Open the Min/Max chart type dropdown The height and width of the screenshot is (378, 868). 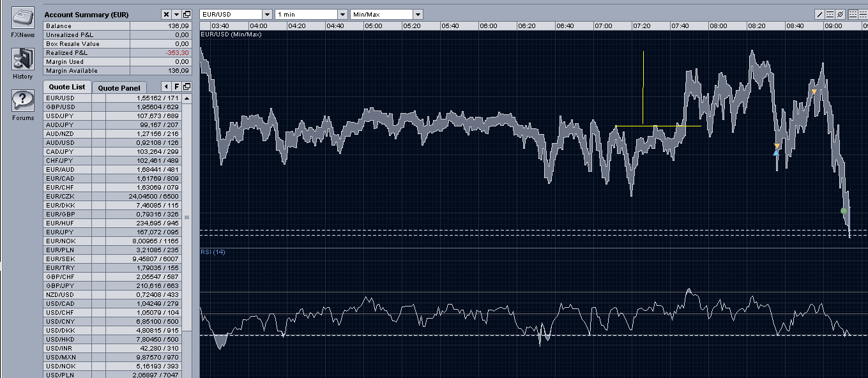tap(417, 14)
